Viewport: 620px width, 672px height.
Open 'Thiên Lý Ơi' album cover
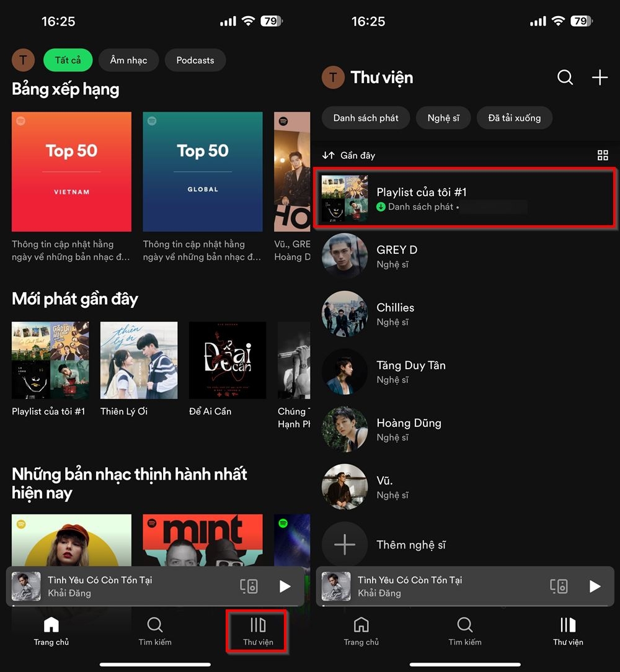point(139,361)
